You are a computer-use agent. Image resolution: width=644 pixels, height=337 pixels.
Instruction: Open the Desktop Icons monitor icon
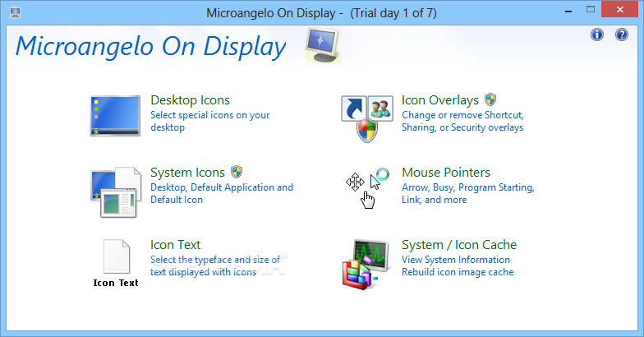tap(115, 115)
